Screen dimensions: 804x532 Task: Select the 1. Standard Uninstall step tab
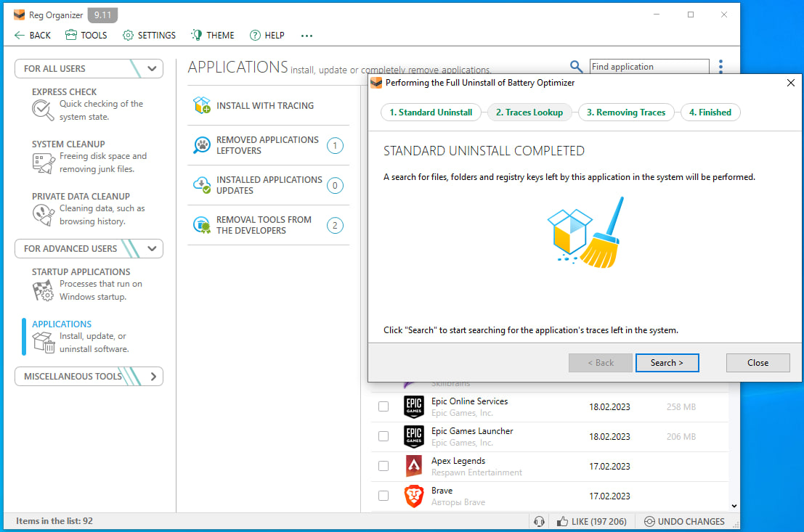pos(431,112)
